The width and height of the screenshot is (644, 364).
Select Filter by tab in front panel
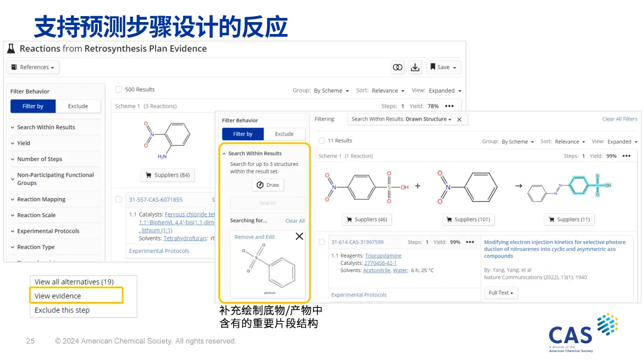coord(243,134)
